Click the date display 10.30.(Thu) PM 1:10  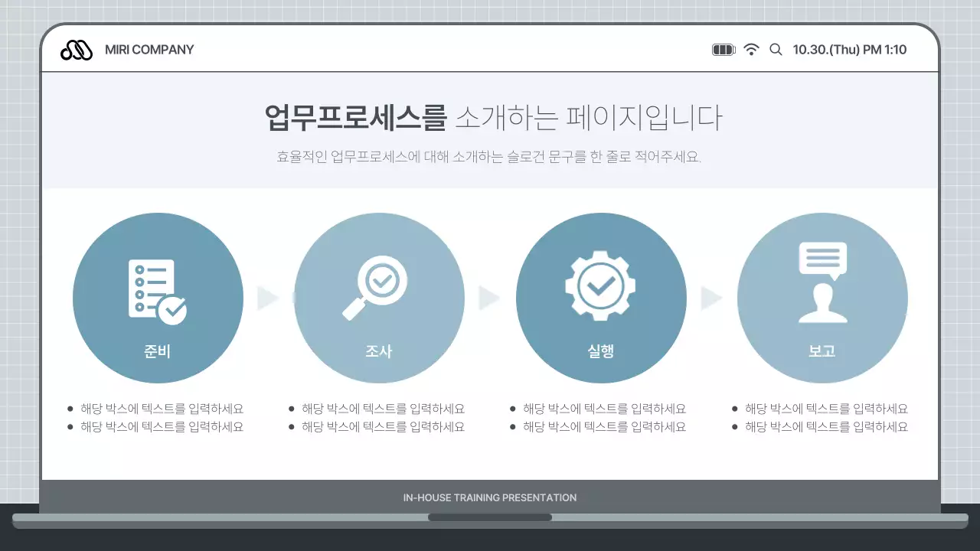coord(850,49)
